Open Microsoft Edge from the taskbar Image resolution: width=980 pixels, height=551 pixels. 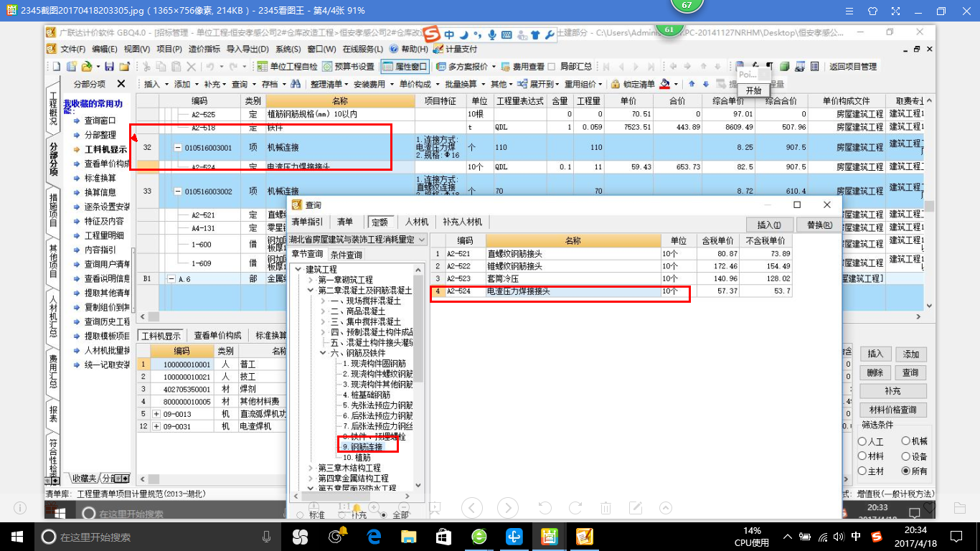[x=373, y=536]
